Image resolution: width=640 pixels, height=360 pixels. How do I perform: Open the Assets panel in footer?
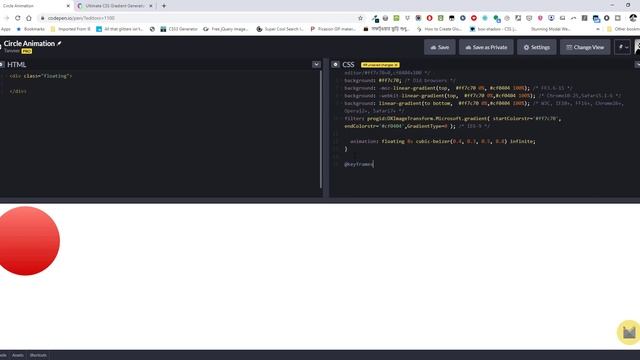coord(18,355)
